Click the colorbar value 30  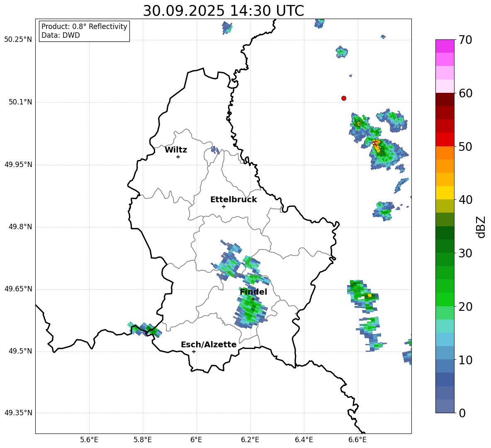tap(466, 253)
